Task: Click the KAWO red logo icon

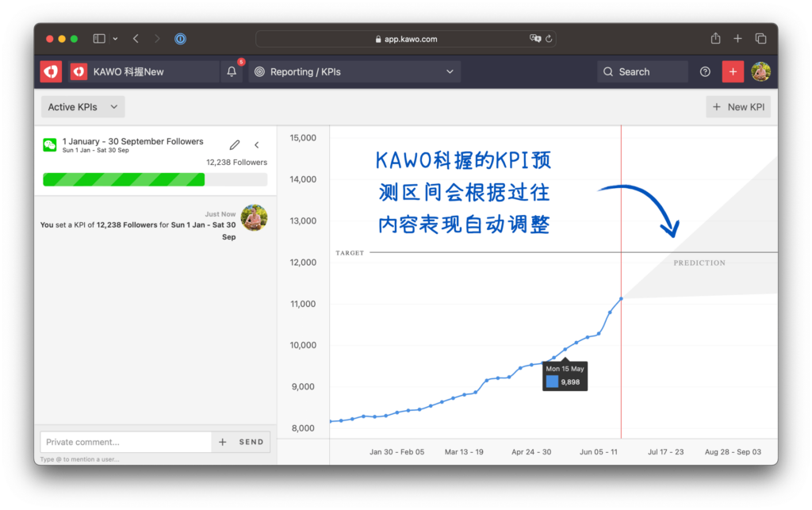Action: 51,71
